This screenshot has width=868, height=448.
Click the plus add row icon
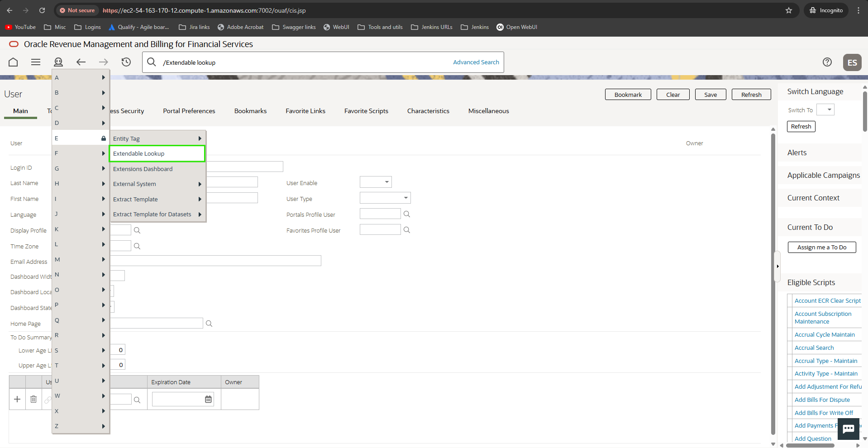[17, 399]
